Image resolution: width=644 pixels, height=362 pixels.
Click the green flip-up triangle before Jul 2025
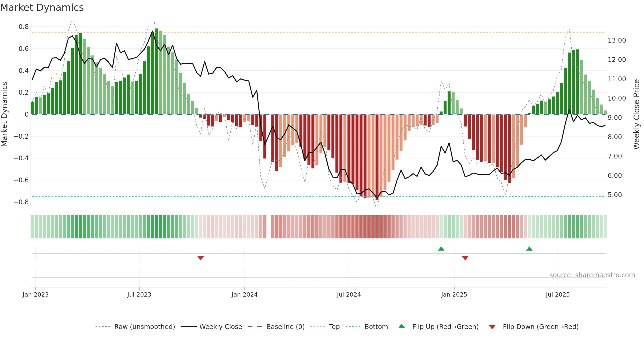[529, 249]
